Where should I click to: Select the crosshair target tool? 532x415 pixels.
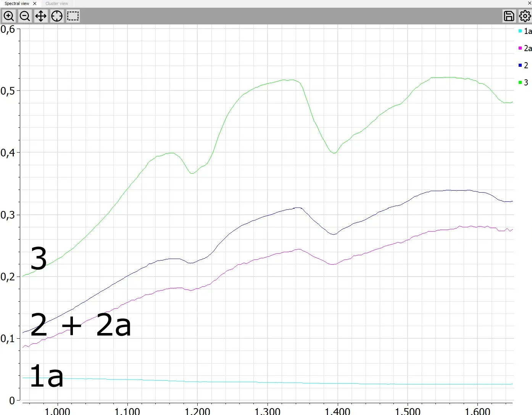click(x=57, y=16)
